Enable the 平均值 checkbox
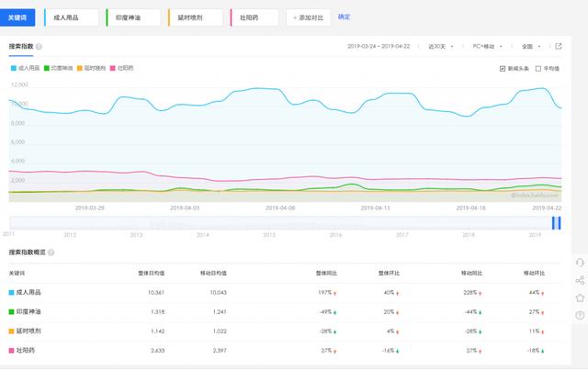This screenshot has height=370, width=588. pyautogui.click(x=539, y=68)
